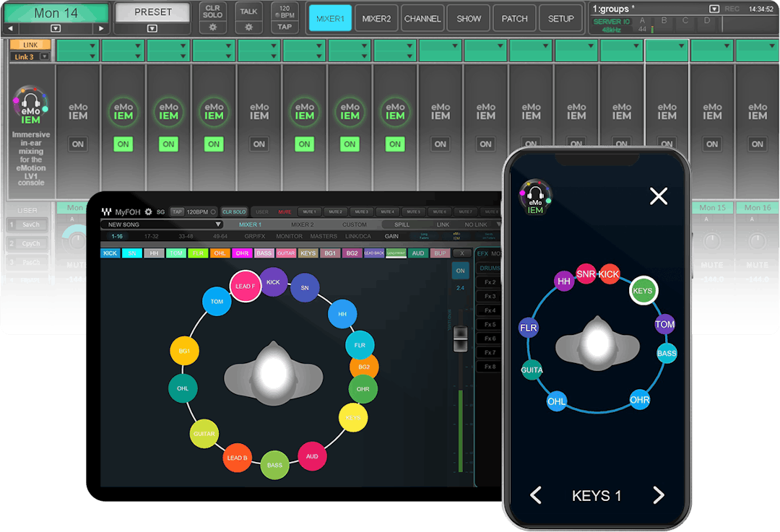Select the KEYS circle on the phone
This screenshot has height=532, width=780.
642,291
